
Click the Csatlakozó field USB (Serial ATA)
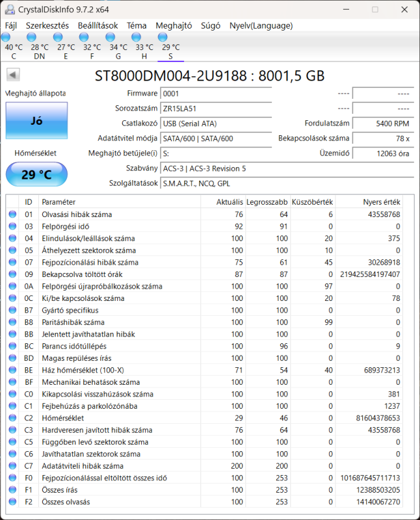[x=216, y=123]
